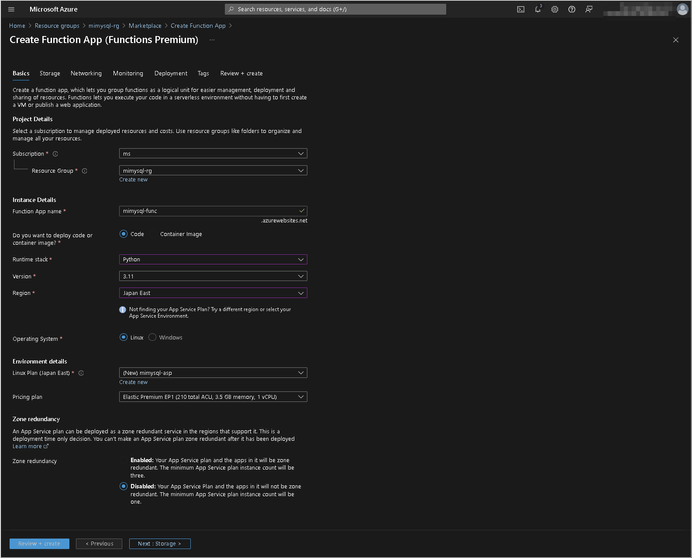Open the Resource Group dropdown
Viewport: 692px width, 558px height.
213,170
